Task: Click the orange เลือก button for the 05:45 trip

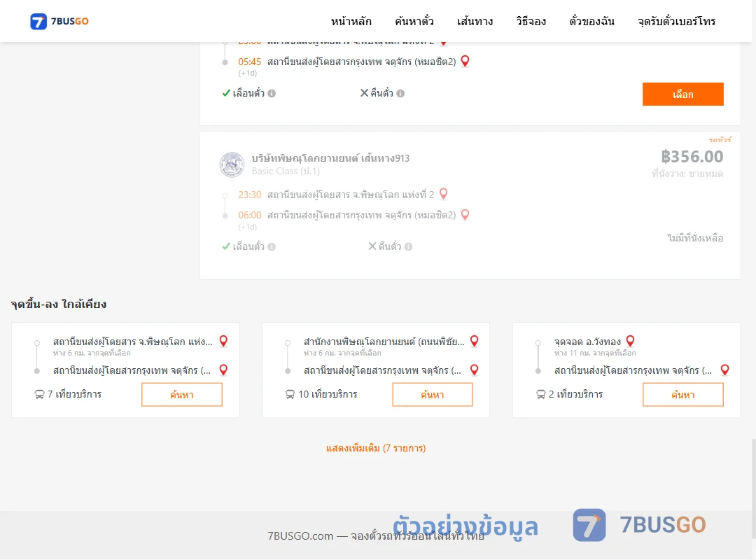Action: tap(682, 94)
